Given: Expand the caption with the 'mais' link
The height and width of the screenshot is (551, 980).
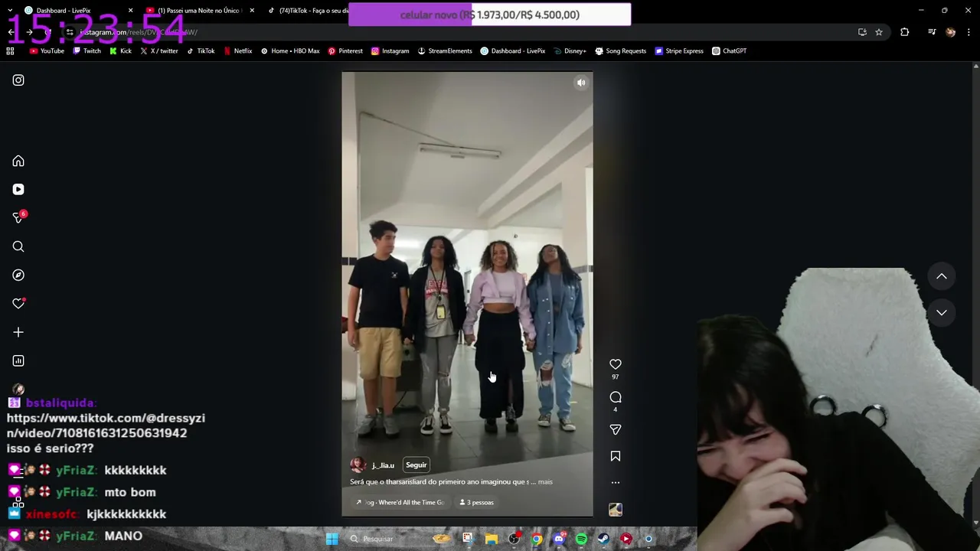Looking at the screenshot, I should point(545,482).
